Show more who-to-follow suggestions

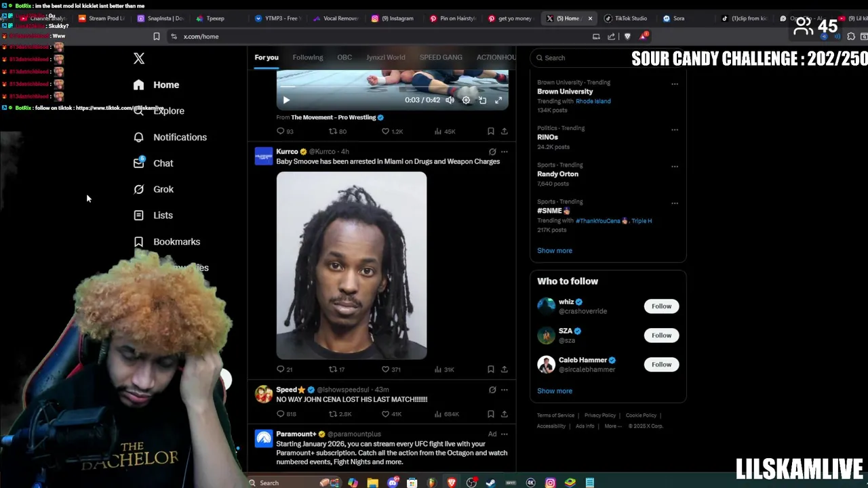(555, 391)
